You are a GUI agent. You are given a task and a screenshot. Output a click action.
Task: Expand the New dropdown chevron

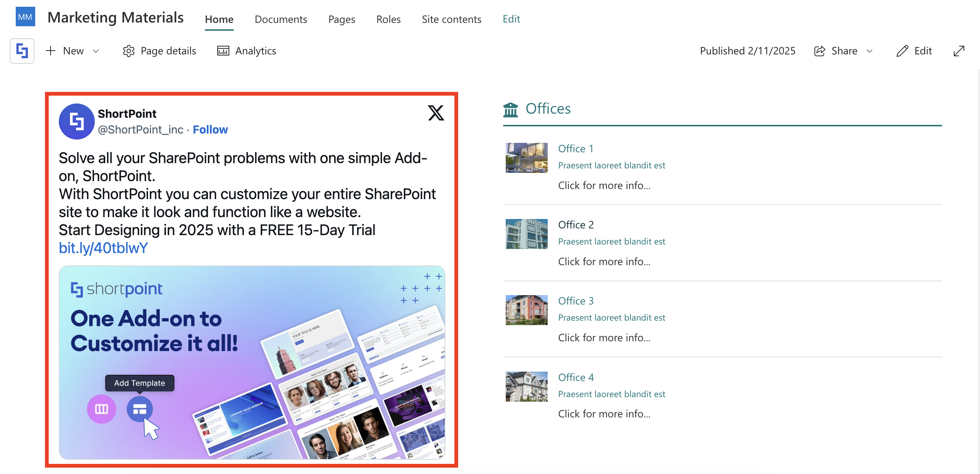click(96, 51)
